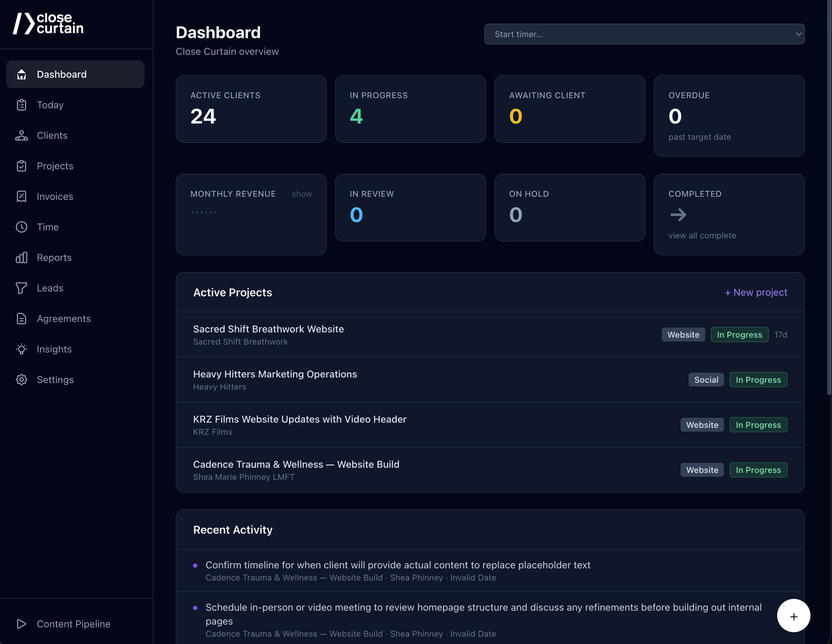Click the Reports bar chart icon
Viewport: 832px width, 644px height.
click(22, 258)
